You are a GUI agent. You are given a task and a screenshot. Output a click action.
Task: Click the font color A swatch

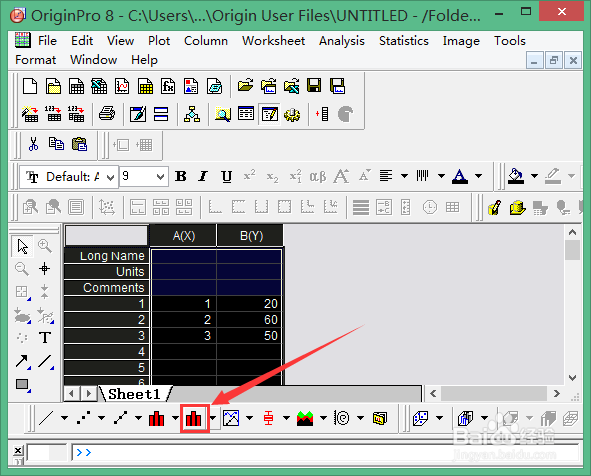pyautogui.click(x=460, y=176)
